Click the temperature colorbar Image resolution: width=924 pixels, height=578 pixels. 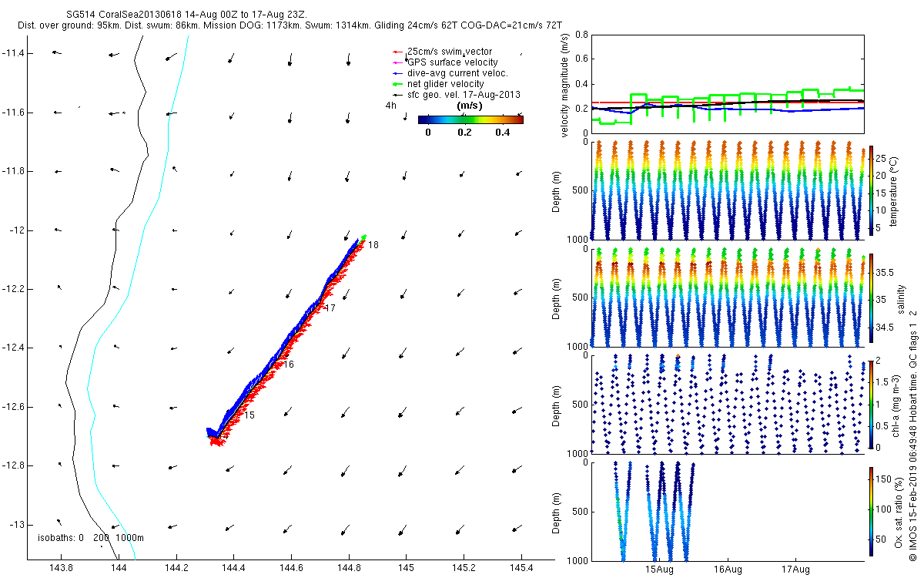point(871,190)
